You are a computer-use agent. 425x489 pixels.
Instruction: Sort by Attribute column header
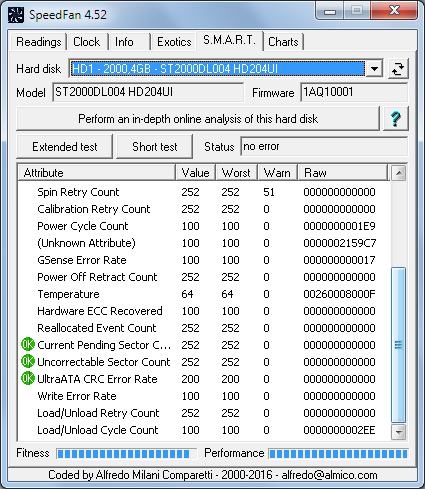click(x=97, y=173)
